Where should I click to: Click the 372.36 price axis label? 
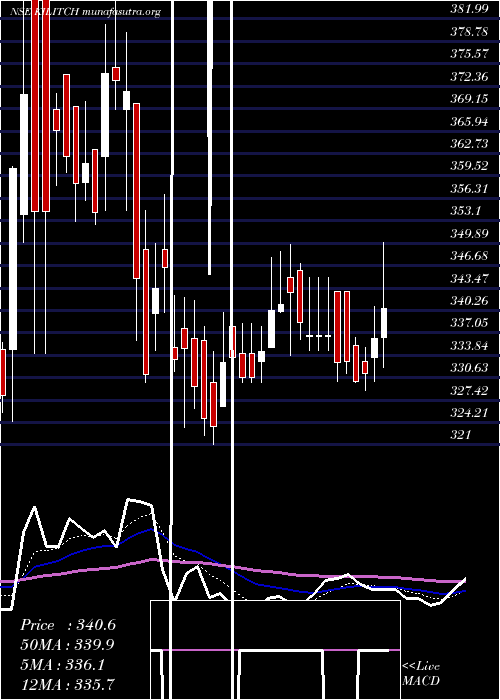pos(469,76)
